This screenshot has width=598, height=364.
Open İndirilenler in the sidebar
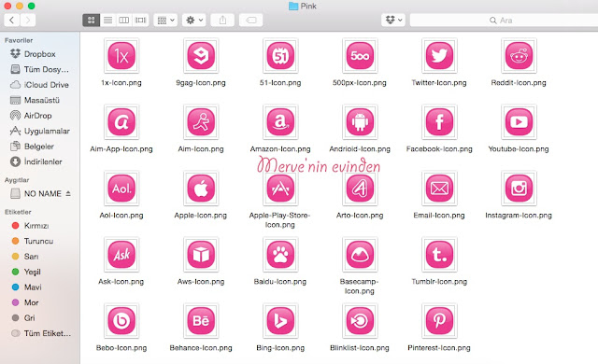40,161
